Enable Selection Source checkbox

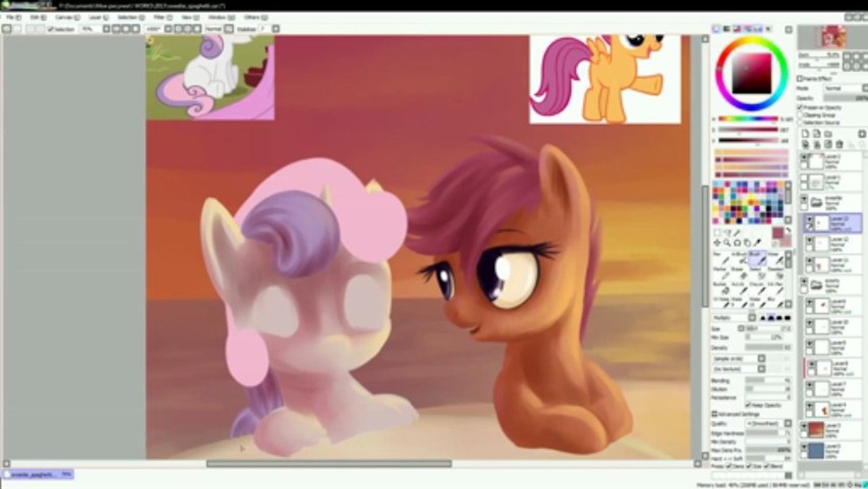tap(800, 122)
